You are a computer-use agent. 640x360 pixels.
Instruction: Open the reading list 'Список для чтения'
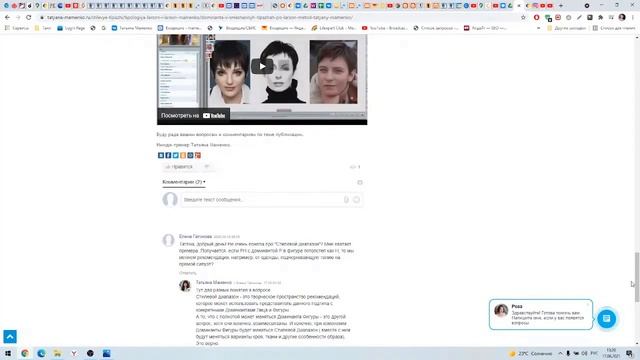coord(613,28)
